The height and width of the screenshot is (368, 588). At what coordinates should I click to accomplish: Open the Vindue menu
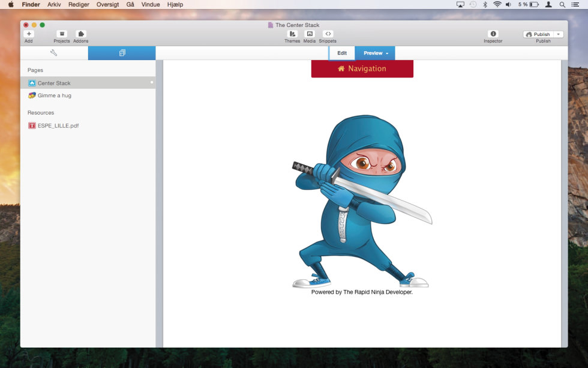(x=151, y=4)
